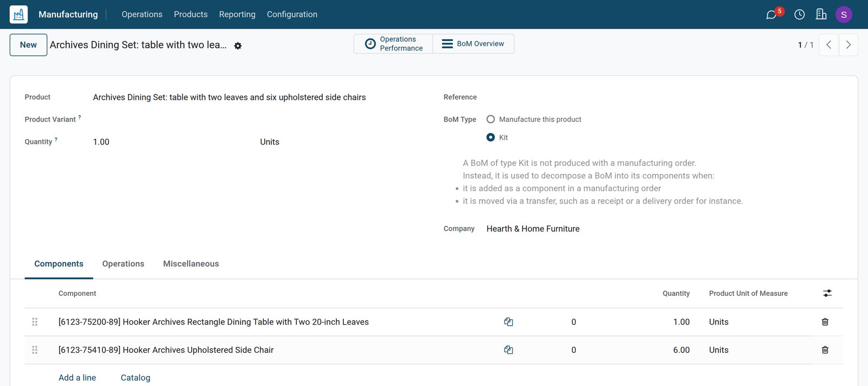868x386 pixels.
Task: Open the Manufacturing app home icon
Action: click(19, 15)
